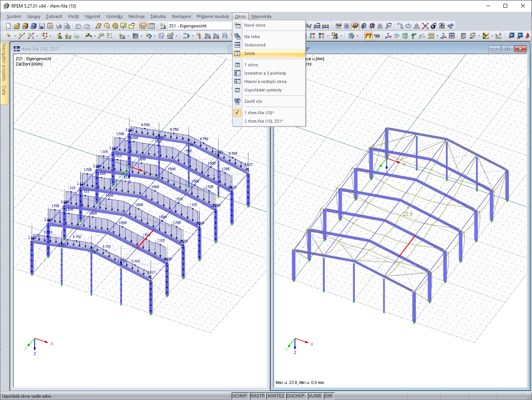Click the Print icon in the toolbar

59,26
